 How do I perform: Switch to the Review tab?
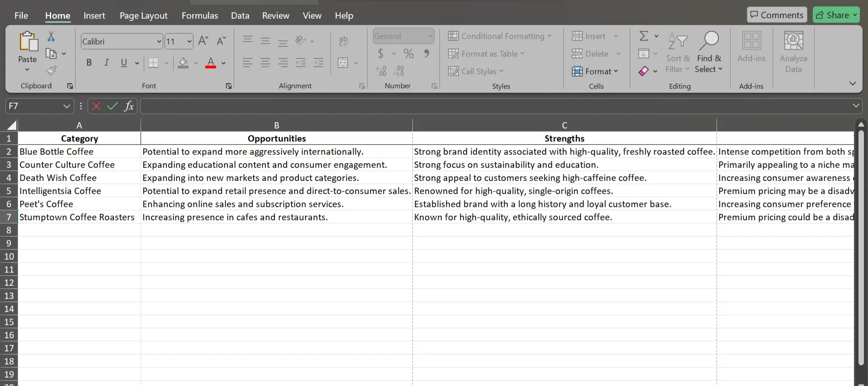(x=276, y=15)
